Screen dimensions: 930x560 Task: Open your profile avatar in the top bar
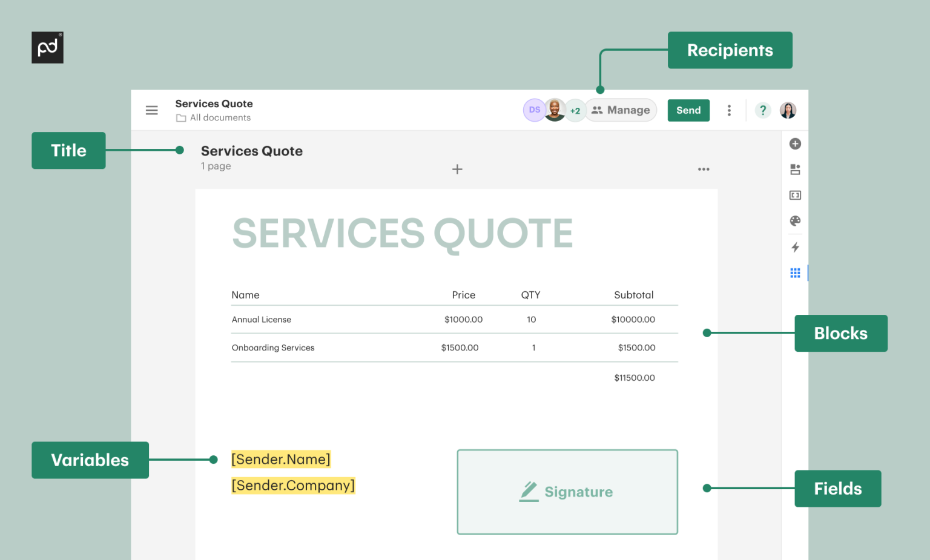(x=788, y=110)
